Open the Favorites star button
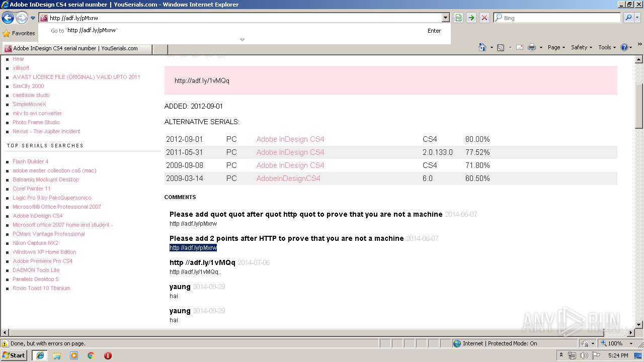The width and height of the screenshot is (644, 362). [19, 33]
